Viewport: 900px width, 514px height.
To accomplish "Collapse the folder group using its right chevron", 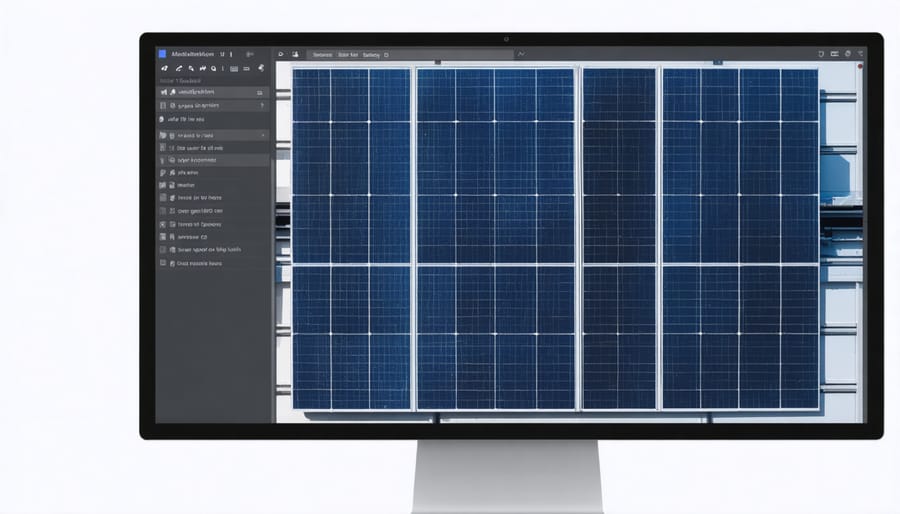I will [263, 135].
